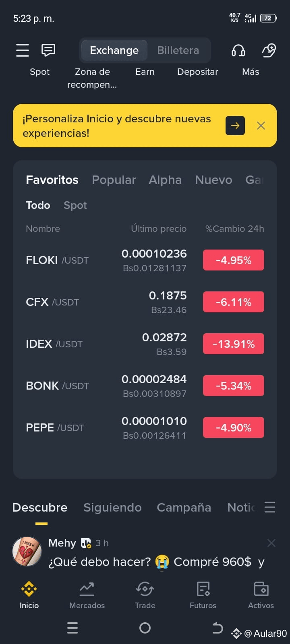290x644 pixels.
Task: Go to Mercados chart icon
Action: point(87,589)
